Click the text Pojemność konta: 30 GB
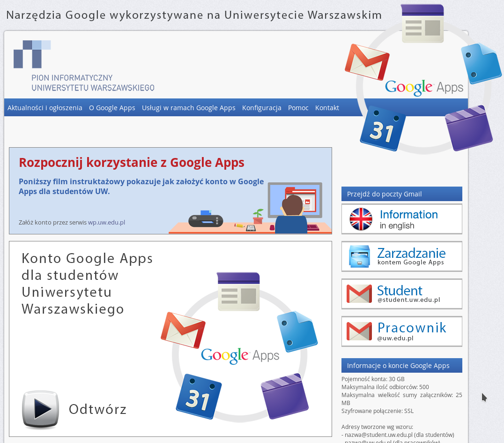This screenshot has width=504, height=443. 373,379
